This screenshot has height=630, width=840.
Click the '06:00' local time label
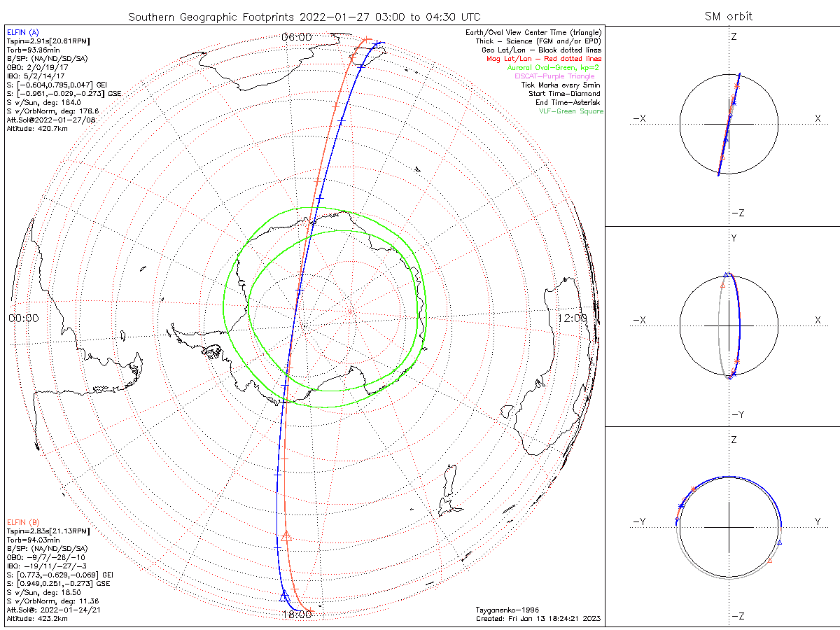point(297,36)
